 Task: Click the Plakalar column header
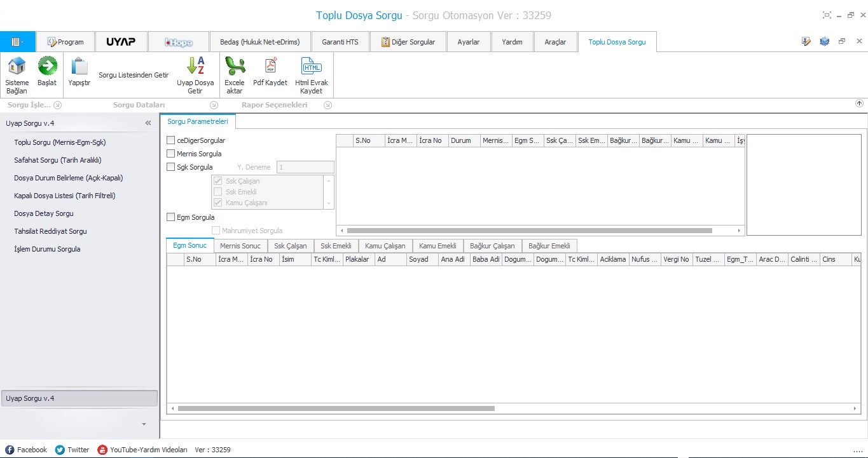pyautogui.click(x=359, y=259)
